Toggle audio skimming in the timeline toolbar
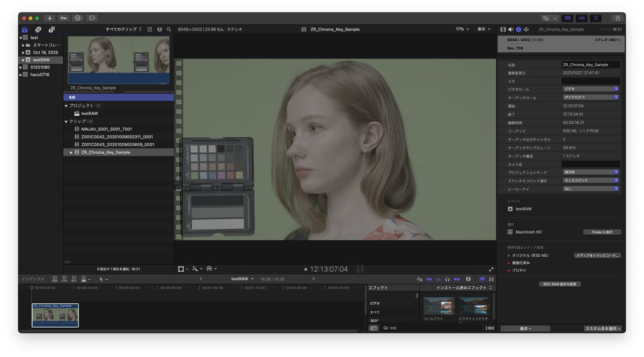Image resolution: width=644 pixels, height=357 pixels. tap(438, 279)
